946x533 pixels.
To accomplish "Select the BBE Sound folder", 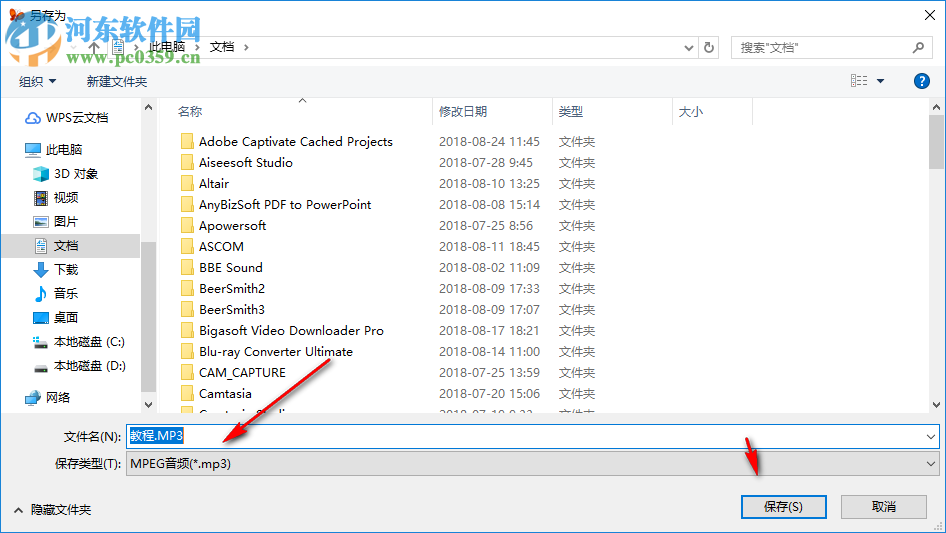I will point(230,267).
